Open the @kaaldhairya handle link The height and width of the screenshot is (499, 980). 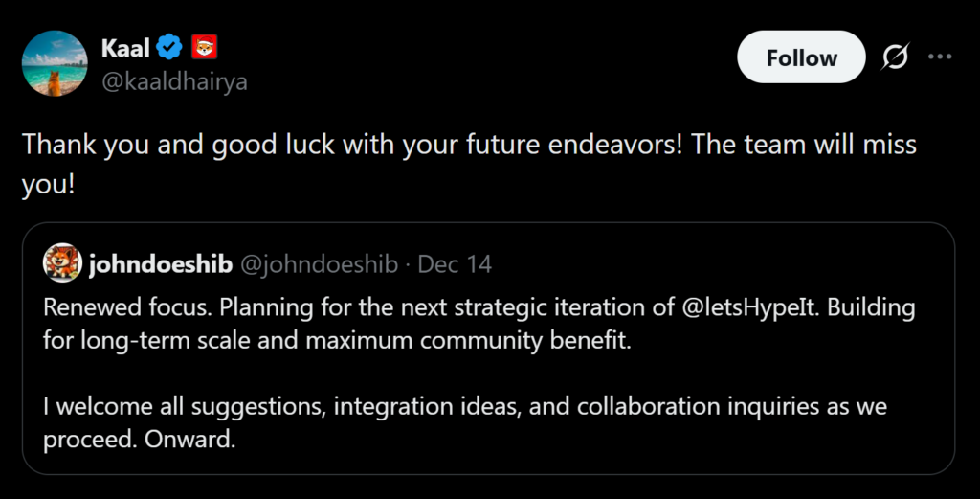[174, 81]
